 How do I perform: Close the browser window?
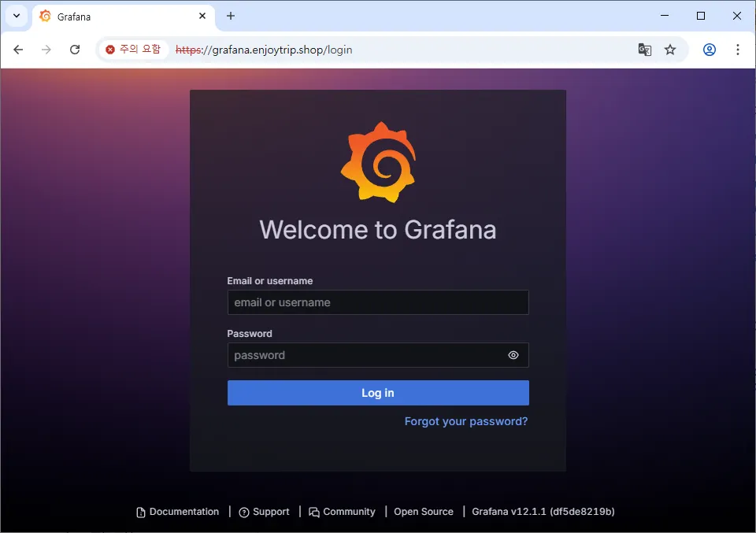[737, 16]
